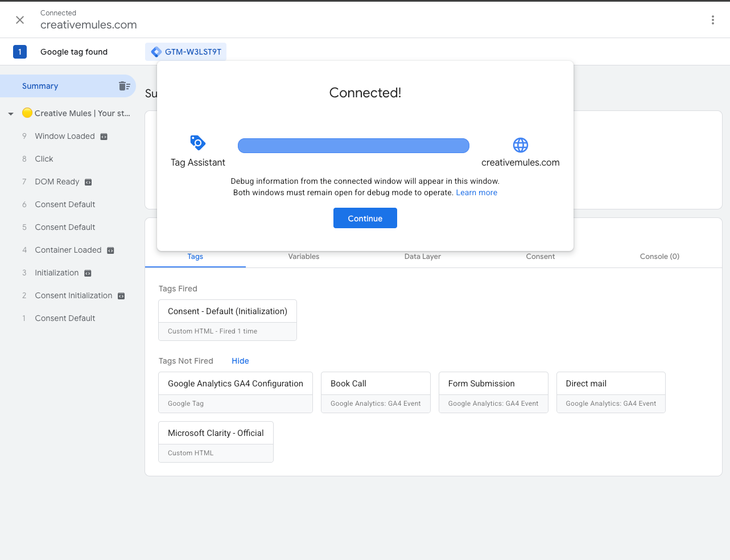730x560 pixels.
Task: Click the Tags Not Fired heading
Action: pos(186,361)
